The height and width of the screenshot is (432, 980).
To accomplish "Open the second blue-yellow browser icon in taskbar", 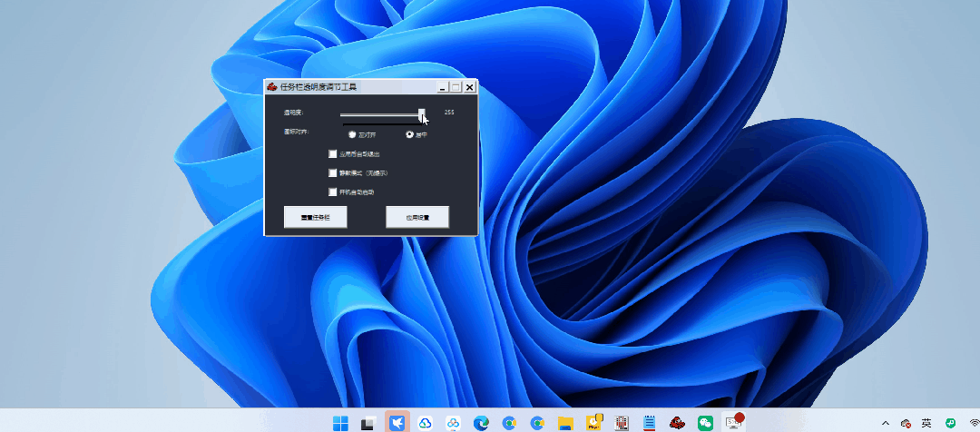I will [537, 423].
